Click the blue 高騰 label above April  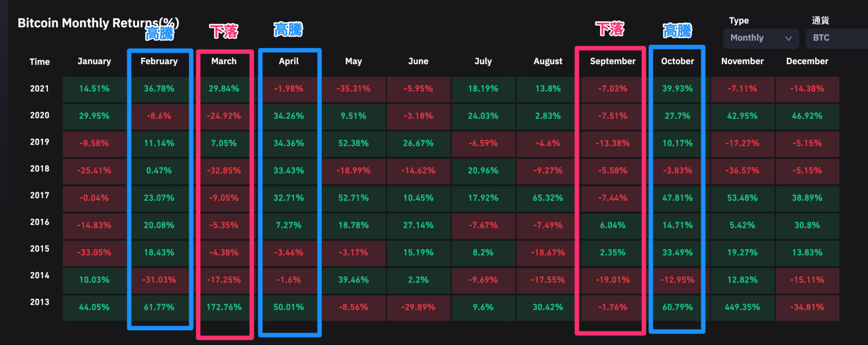(x=288, y=30)
